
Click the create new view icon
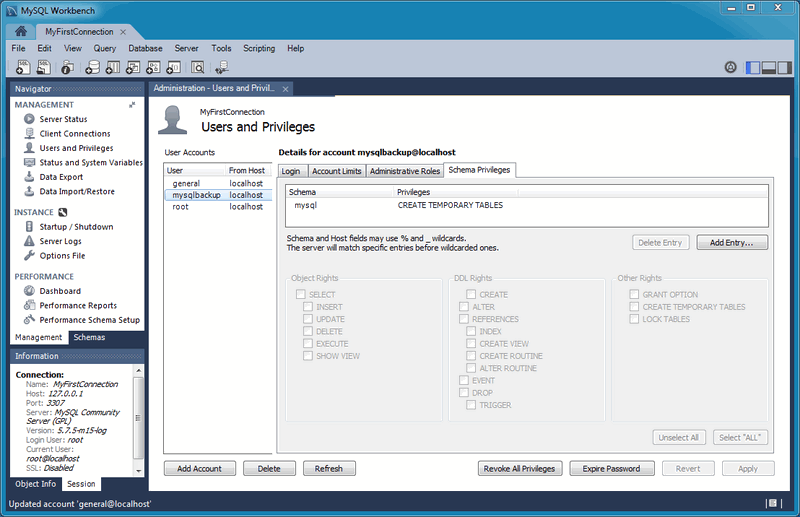(x=133, y=67)
